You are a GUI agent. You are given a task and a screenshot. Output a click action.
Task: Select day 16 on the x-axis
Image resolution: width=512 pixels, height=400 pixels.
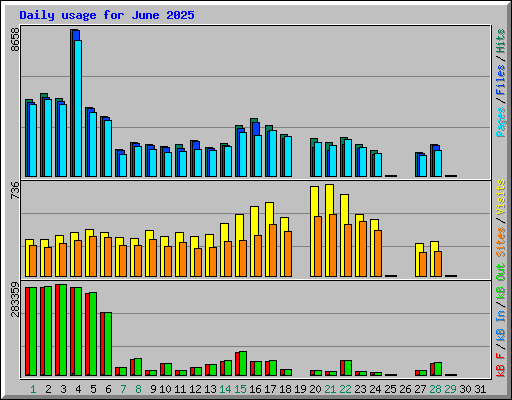pos(255,389)
